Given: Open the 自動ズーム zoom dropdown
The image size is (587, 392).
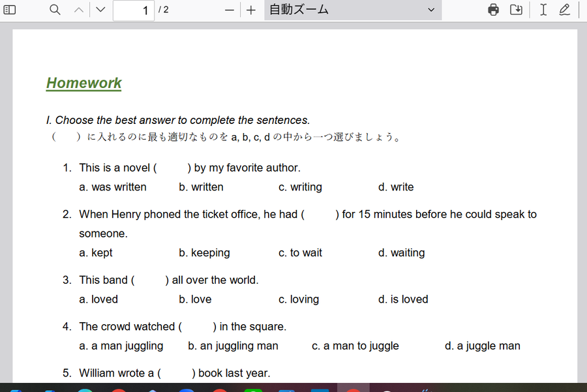Looking at the screenshot, I should [x=352, y=10].
